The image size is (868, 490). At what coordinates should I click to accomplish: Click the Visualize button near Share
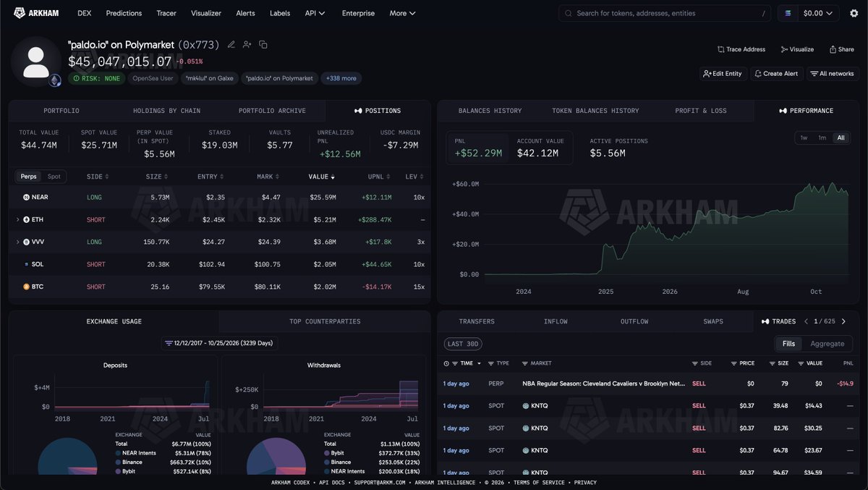coord(797,49)
